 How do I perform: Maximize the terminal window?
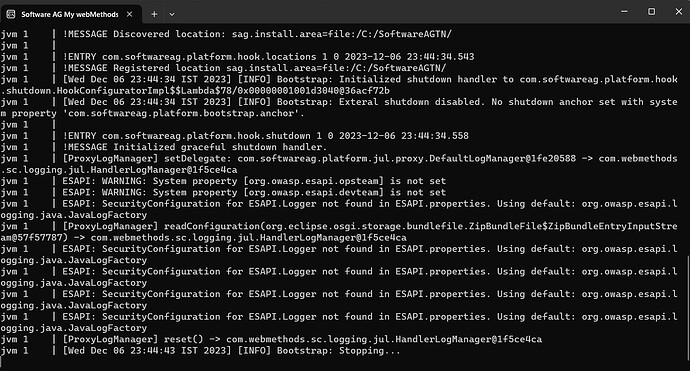[x=651, y=11]
